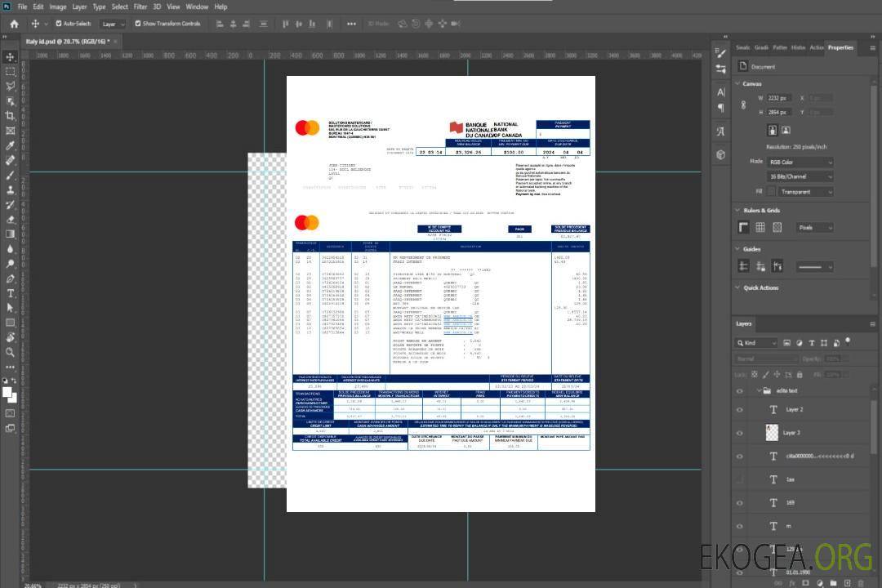
Task: Add a layer mask
Action: (806, 583)
